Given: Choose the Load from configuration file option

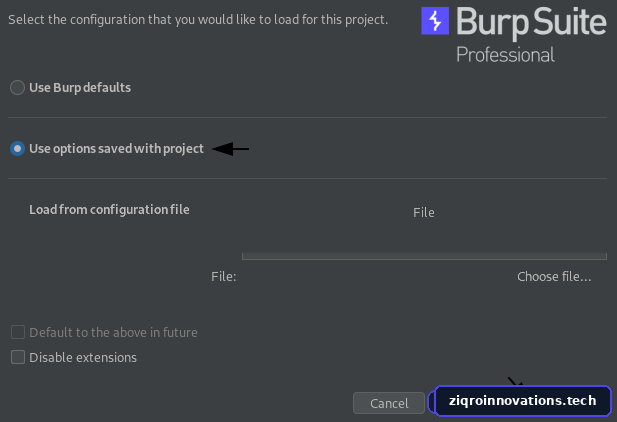Looking at the screenshot, I should [x=109, y=209].
